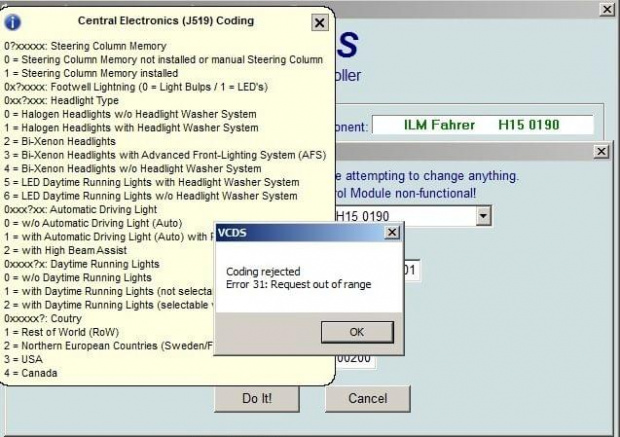Viewport: 620px width, 437px height.
Task: Click '4 = Bi-Xenon Headlights w/o Headlight Washer' line
Action: coord(132,168)
